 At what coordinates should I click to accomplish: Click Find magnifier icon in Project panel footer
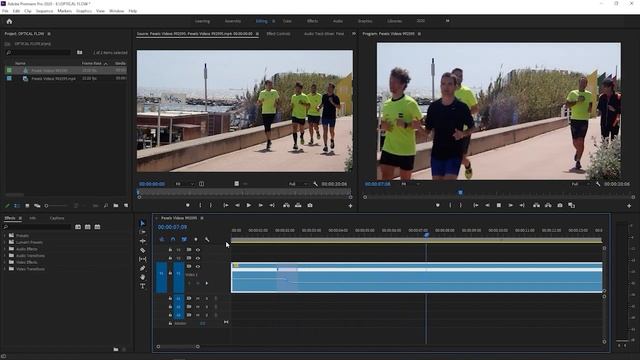coord(106,206)
